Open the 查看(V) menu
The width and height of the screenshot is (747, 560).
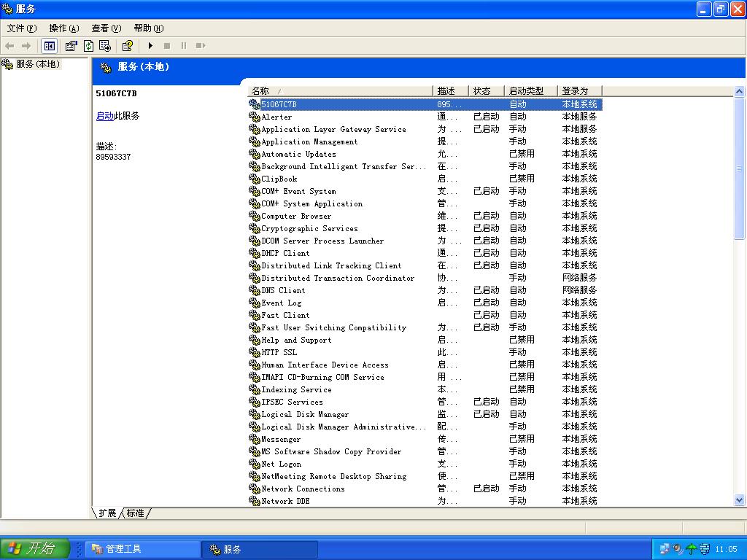point(106,28)
